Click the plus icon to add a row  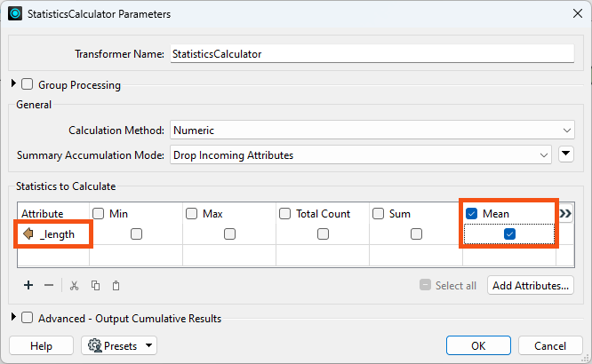tap(28, 285)
